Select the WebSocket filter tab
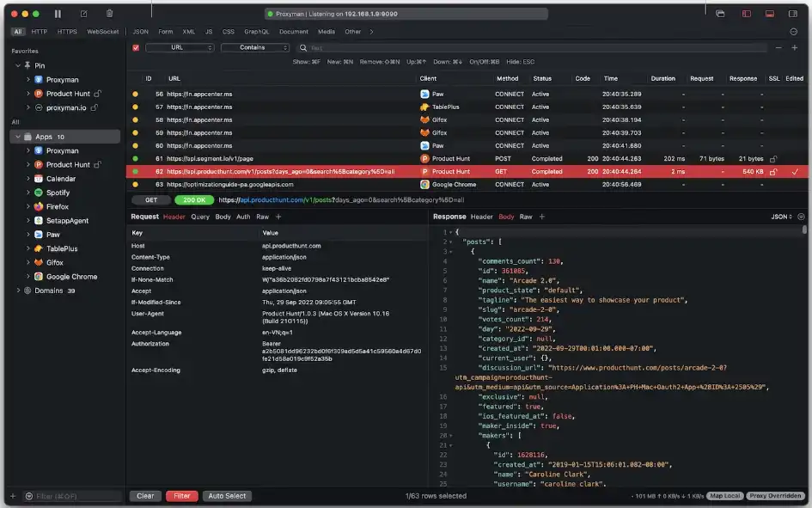This screenshot has height=508, width=812. tap(102, 32)
